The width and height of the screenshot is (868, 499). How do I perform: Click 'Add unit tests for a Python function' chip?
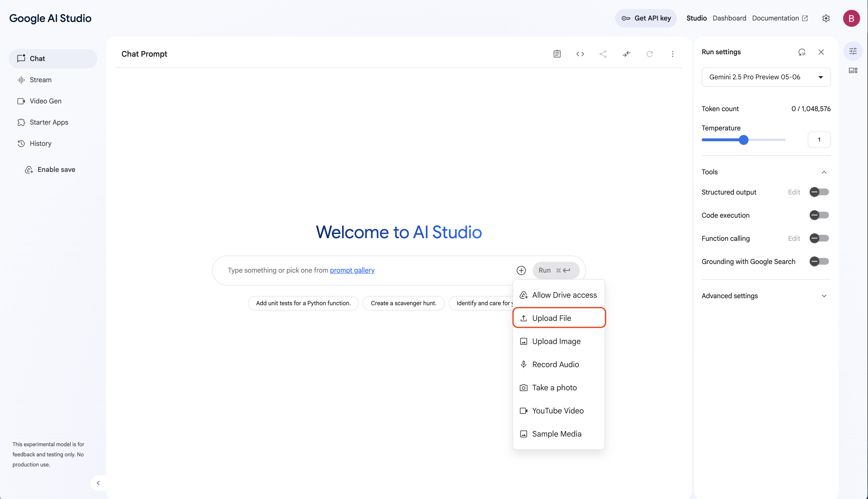(x=303, y=303)
